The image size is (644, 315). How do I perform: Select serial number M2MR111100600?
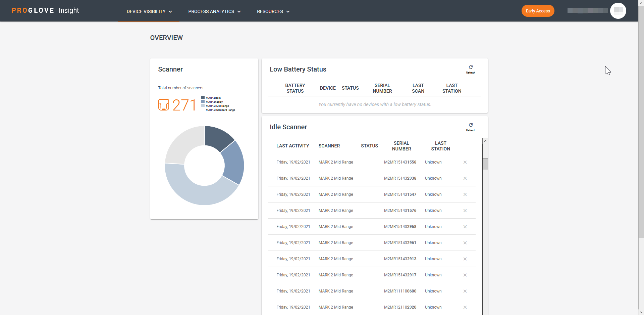tap(400, 291)
